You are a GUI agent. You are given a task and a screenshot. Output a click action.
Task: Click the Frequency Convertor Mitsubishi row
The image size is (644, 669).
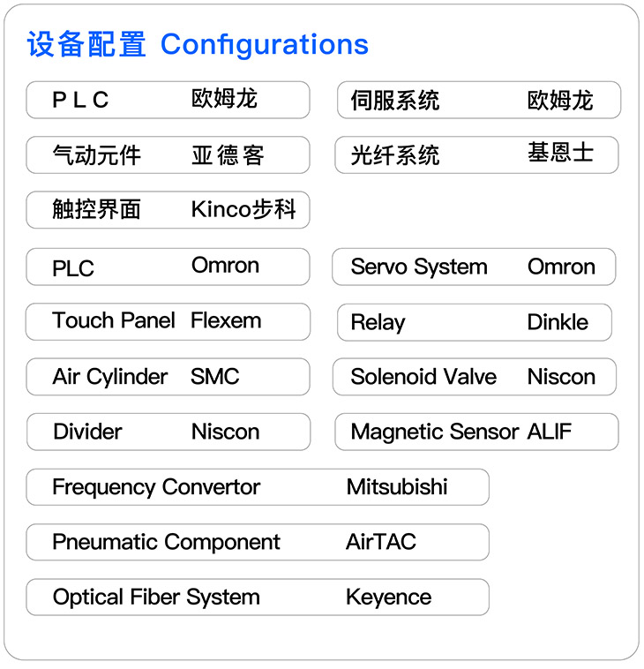click(x=257, y=487)
